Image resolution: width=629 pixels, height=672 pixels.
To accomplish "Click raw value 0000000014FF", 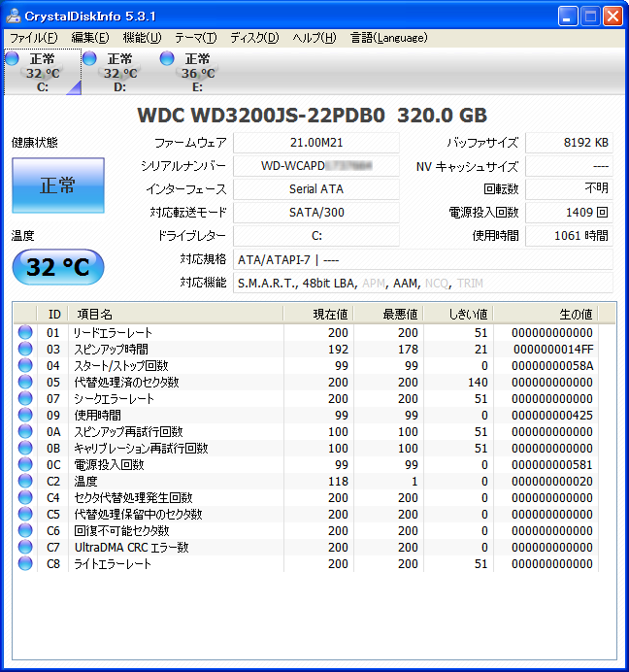I will (553, 350).
